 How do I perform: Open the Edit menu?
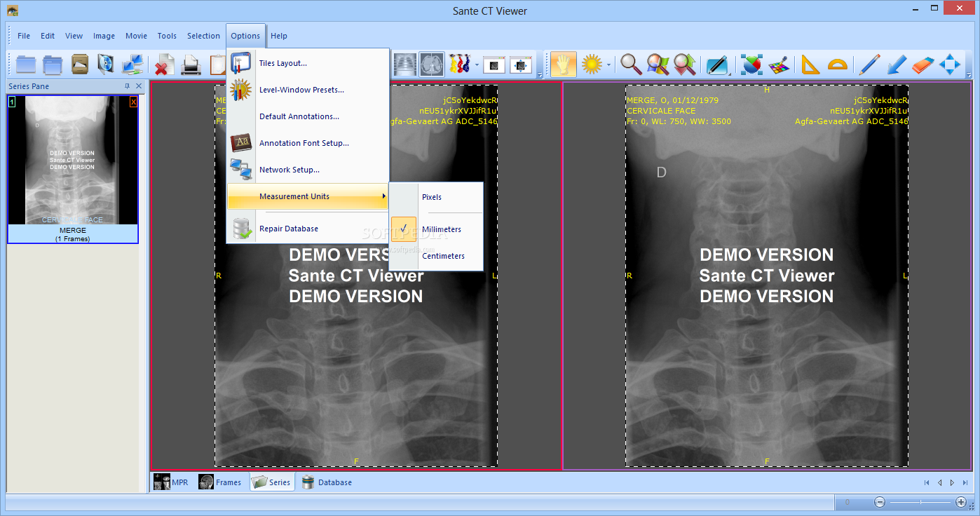coord(48,36)
